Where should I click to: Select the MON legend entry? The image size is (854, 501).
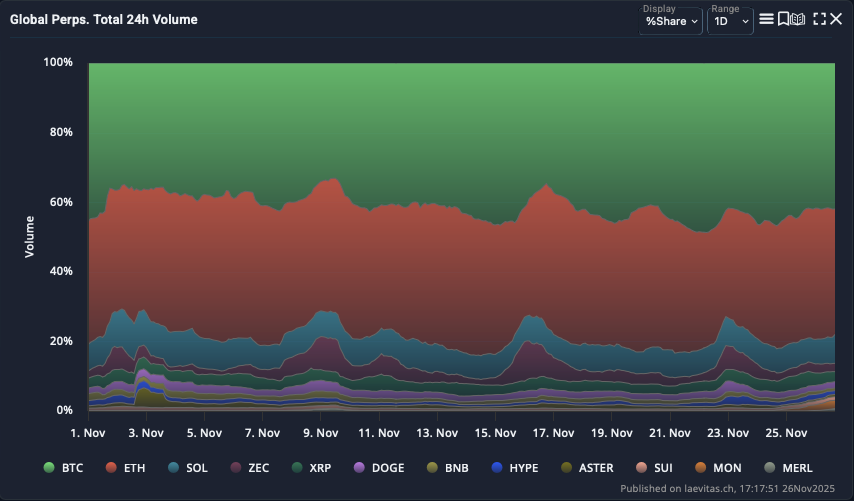coord(728,467)
